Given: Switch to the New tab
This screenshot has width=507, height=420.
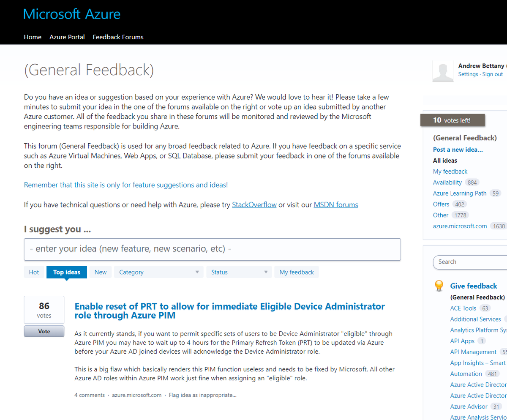Looking at the screenshot, I should click(101, 272).
